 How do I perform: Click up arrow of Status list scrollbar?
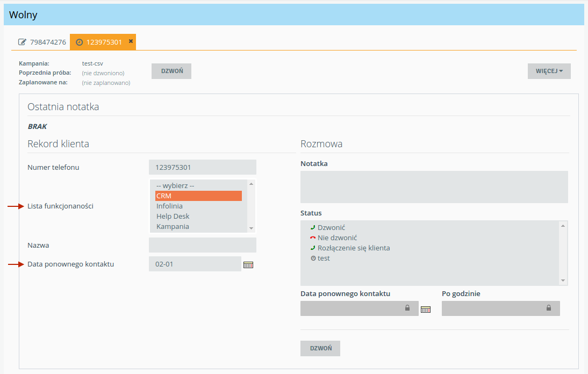click(x=563, y=226)
